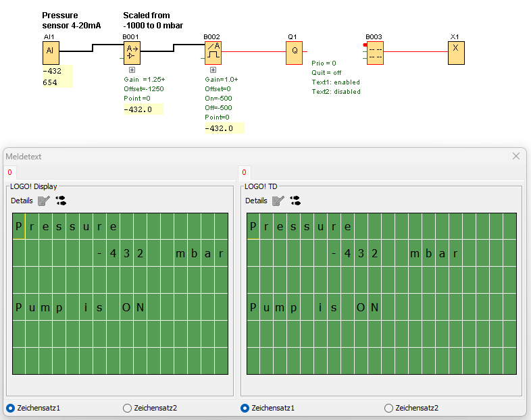
Task: Click the X1 open connector block
Action: 456,53
